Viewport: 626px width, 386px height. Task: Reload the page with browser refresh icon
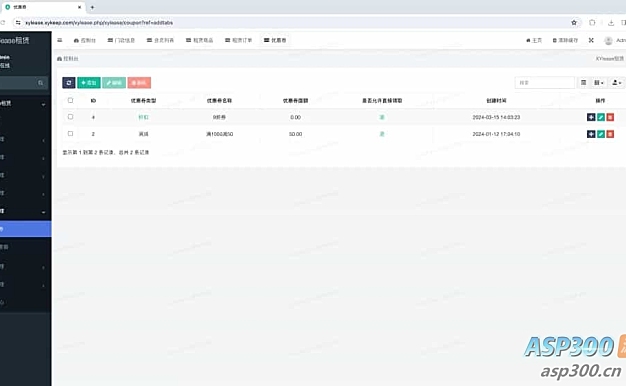2,23
